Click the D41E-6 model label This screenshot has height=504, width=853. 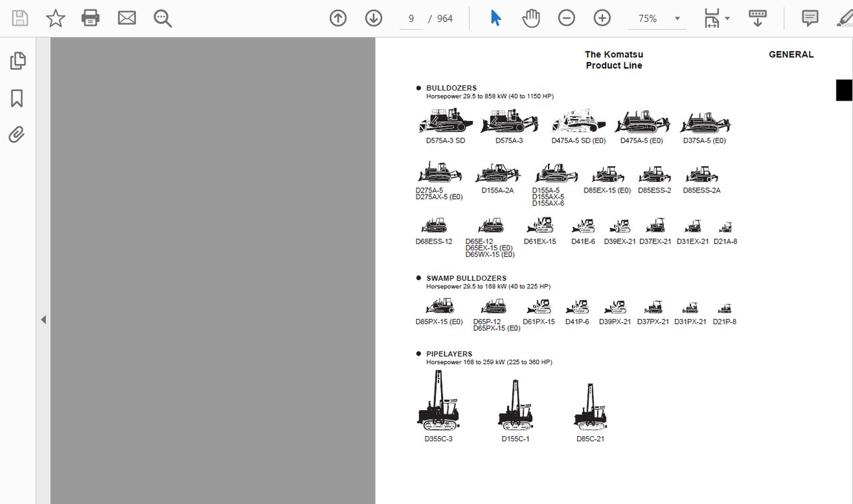(583, 242)
